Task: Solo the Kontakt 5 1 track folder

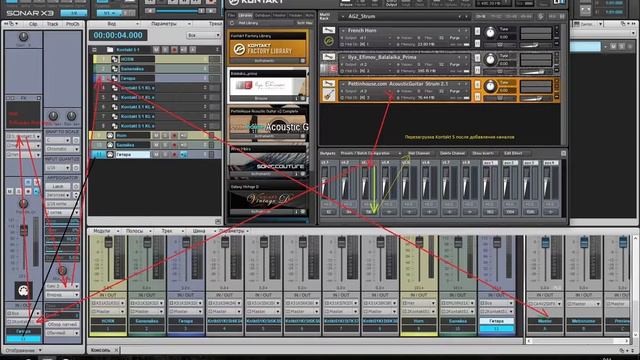Action: click(x=165, y=49)
